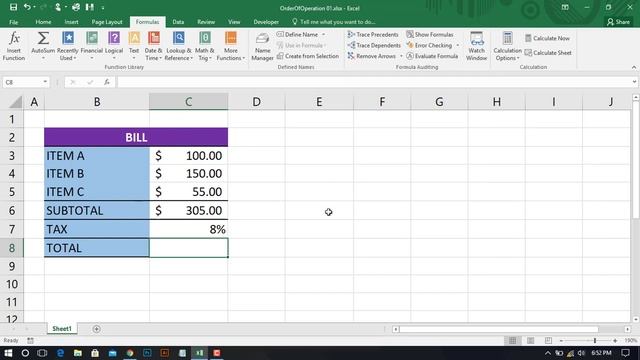The height and width of the screenshot is (360, 640).
Task: Click the zoom in plus button
Action: (x=615, y=340)
